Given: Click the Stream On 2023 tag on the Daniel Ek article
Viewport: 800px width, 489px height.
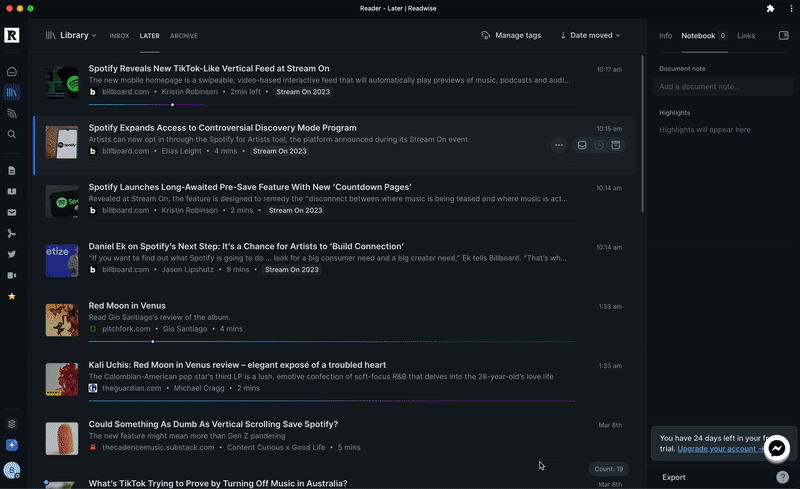Looking at the screenshot, I should click(291, 270).
